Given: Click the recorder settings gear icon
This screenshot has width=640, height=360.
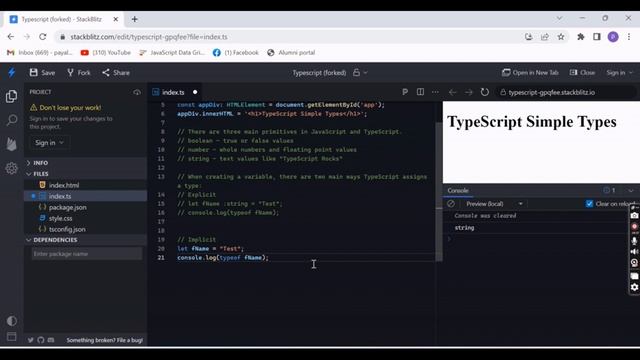Looking at the screenshot, I should click(x=634, y=287).
